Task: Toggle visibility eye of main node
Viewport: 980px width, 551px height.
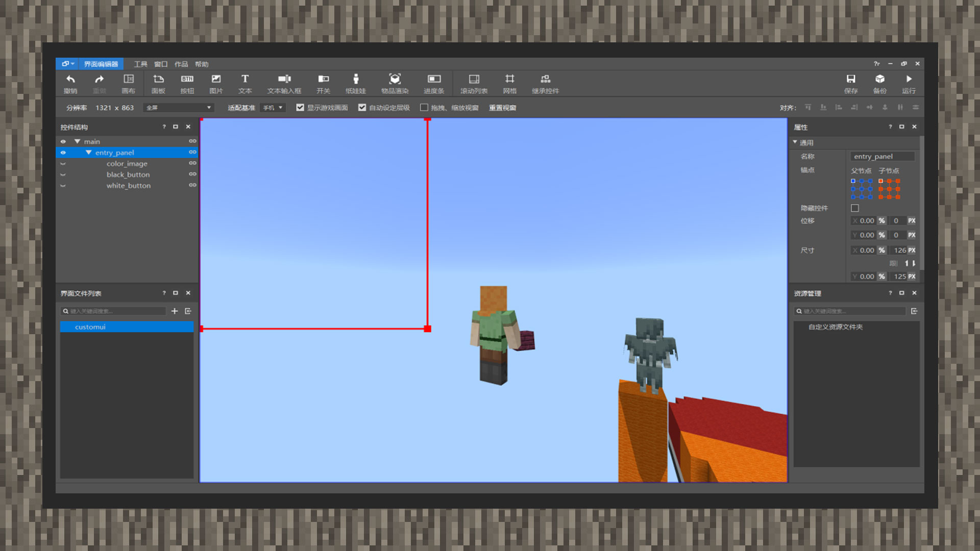Action: 63,141
